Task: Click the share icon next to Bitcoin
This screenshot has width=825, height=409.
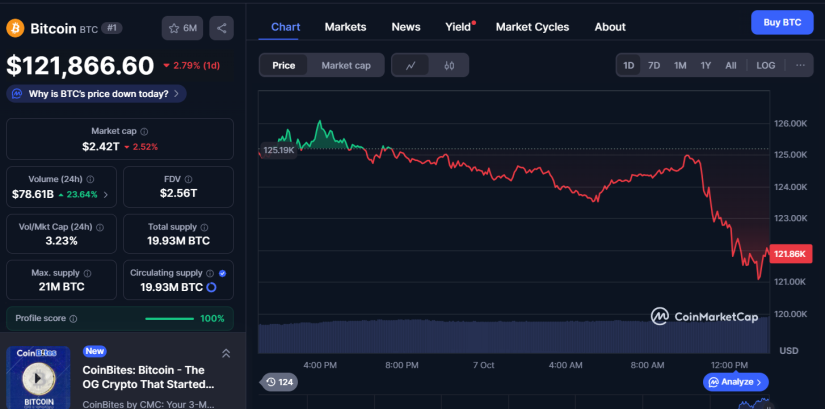Action: 222,28
